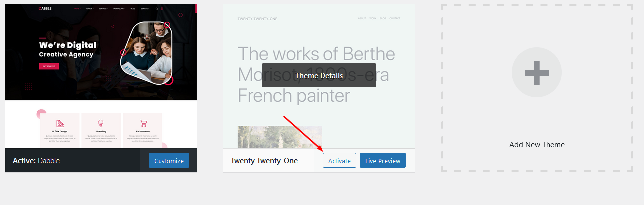Expand Portfolios dropdown in Dabble preview
Viewport: 644px width, 205px height.
pos(119,9)
